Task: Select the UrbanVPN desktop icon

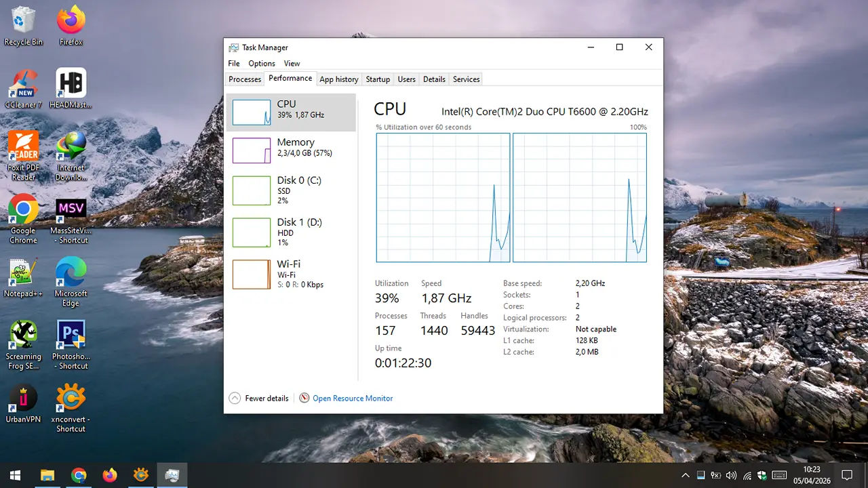Action: click(x=23, y=404)
